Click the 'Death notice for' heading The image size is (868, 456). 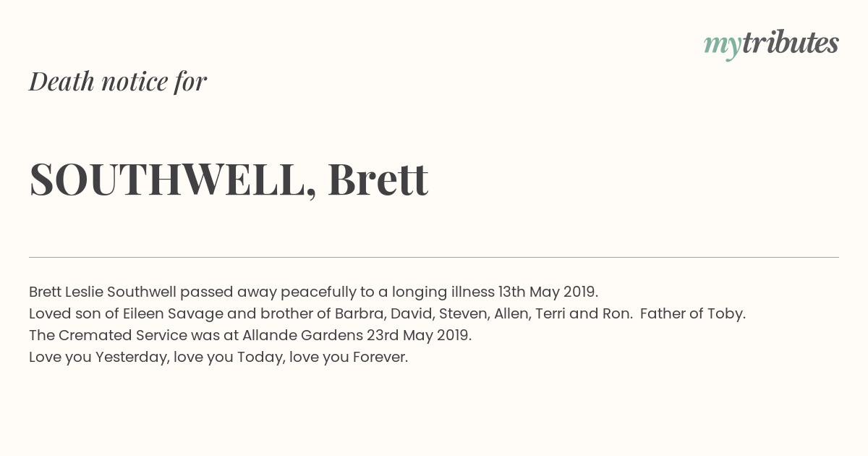pos(118,82)
